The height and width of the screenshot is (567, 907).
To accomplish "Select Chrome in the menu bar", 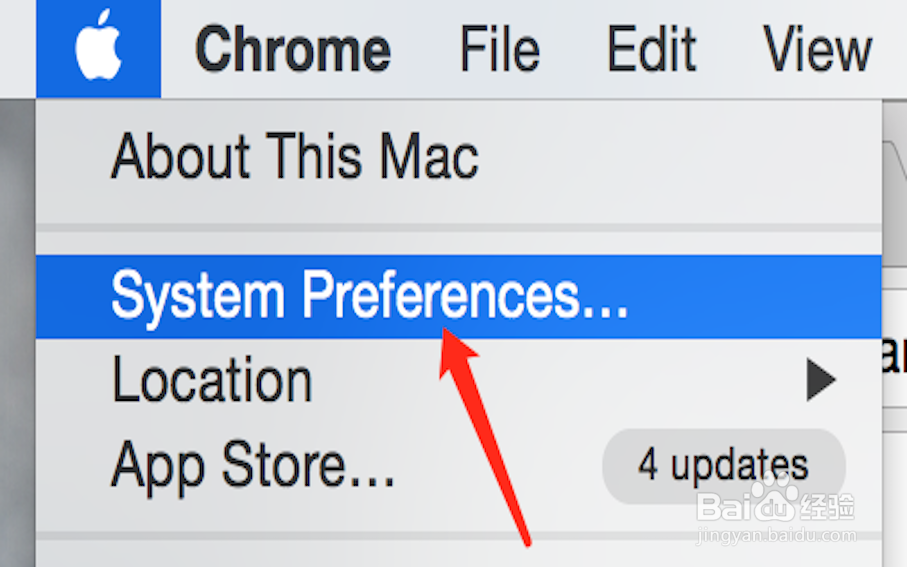I will [292, 48].
